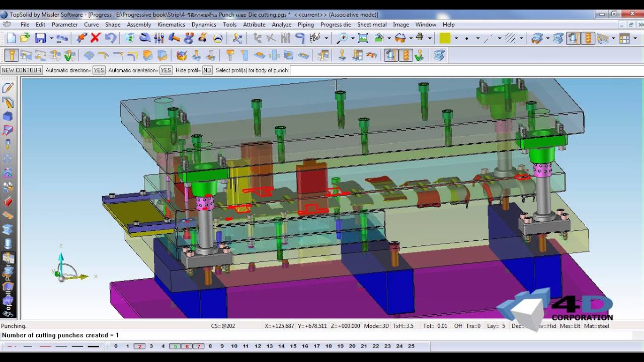Select the blue solid block tool in left sidebar
This screenshot has height=362, width=644.
[8, 117]
